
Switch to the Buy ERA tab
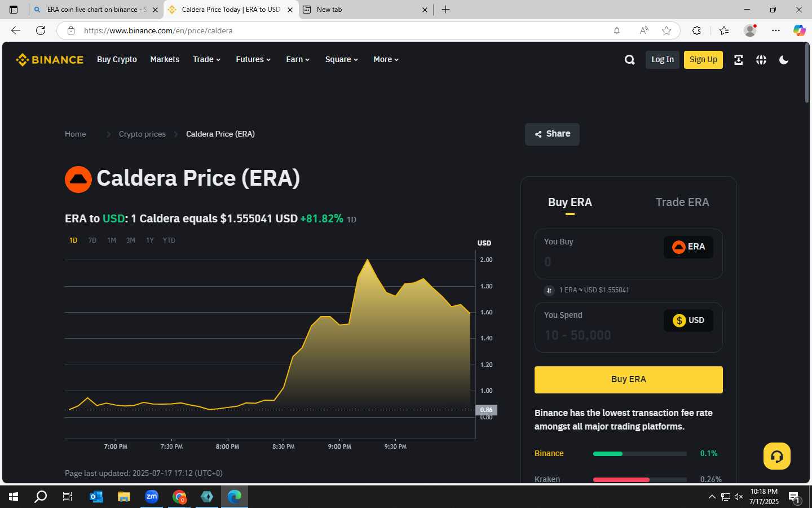pyautogui.click(x=570, y=202)
